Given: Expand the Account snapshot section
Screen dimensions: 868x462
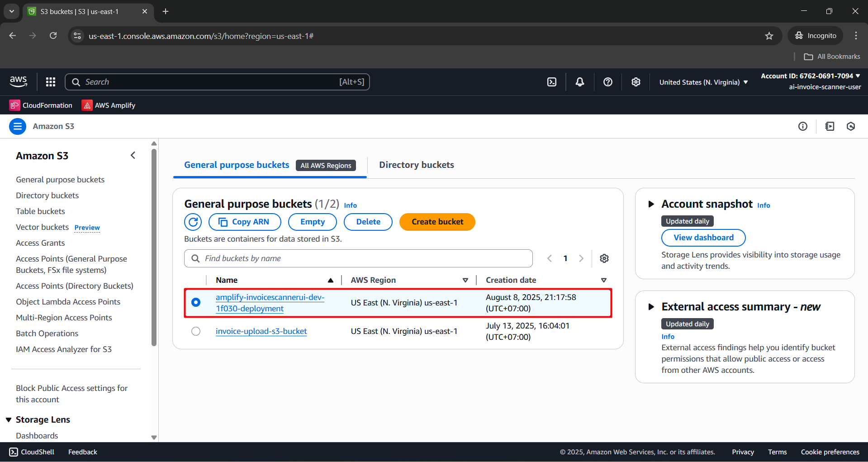Looking at the screenshot, I should point(651,204).
